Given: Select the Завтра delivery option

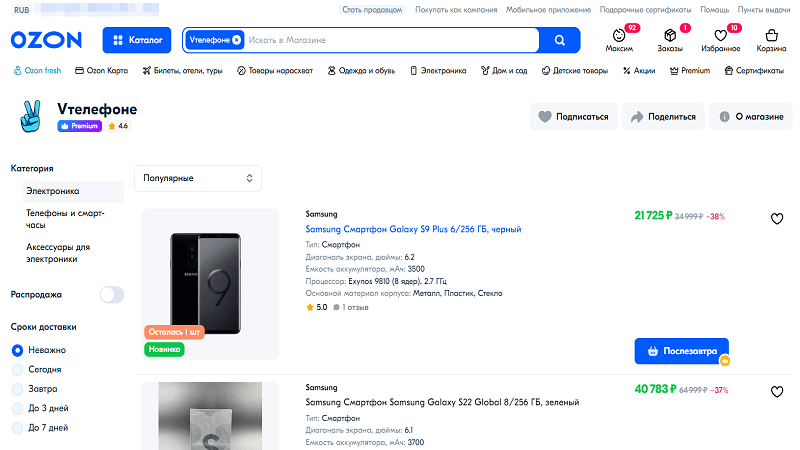Looking at the screenshot, I should 17,389.
